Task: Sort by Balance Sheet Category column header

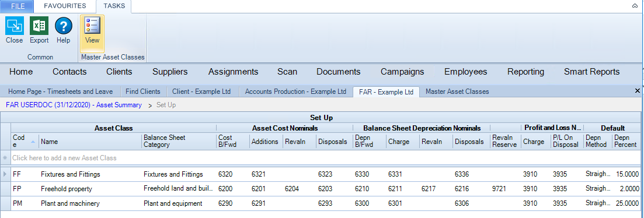Action: point(179,141)
